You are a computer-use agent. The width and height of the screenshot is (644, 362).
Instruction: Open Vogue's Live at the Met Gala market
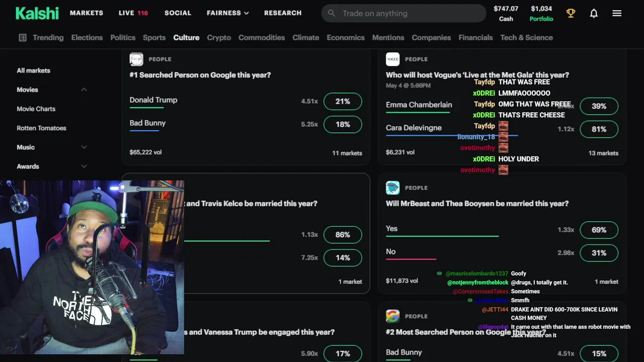tap(477, 75)
